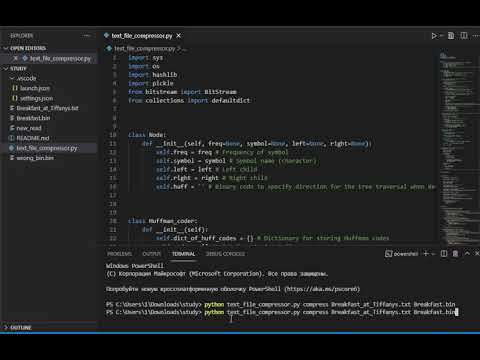Switch to OUTPUT panel tab

click(152, 254)
